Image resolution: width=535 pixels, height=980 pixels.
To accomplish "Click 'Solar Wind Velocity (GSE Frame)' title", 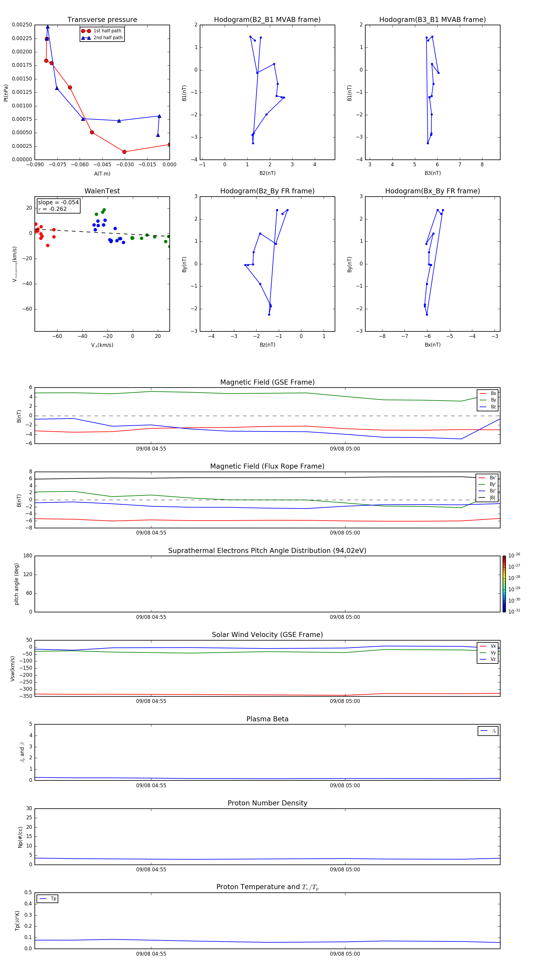I will point(267,635).
